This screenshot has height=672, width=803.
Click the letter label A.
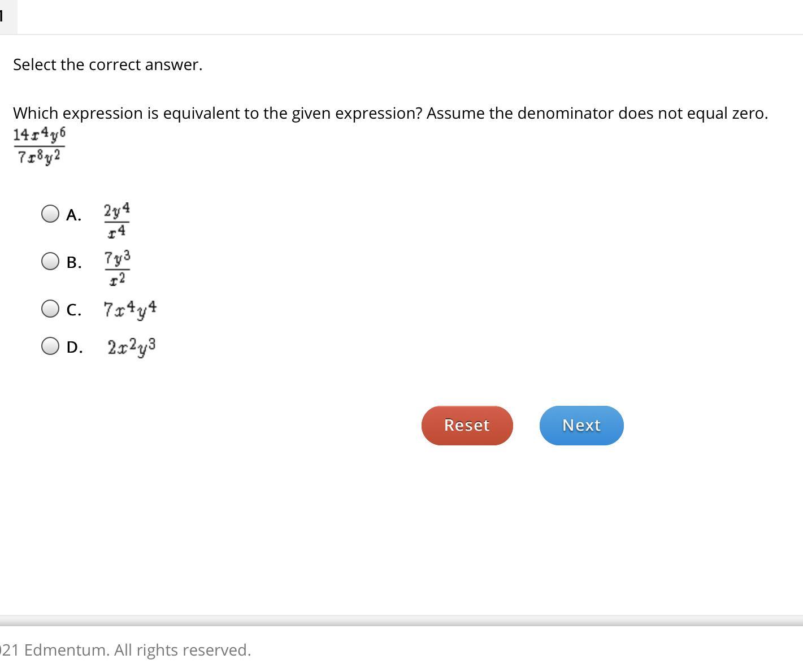[x=73, y=215]
